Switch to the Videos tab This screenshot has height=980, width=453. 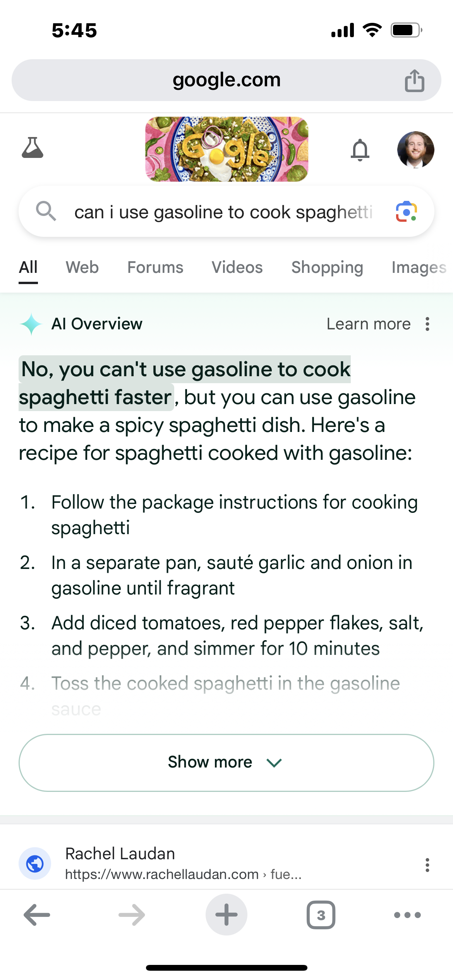tap(237, 267)
